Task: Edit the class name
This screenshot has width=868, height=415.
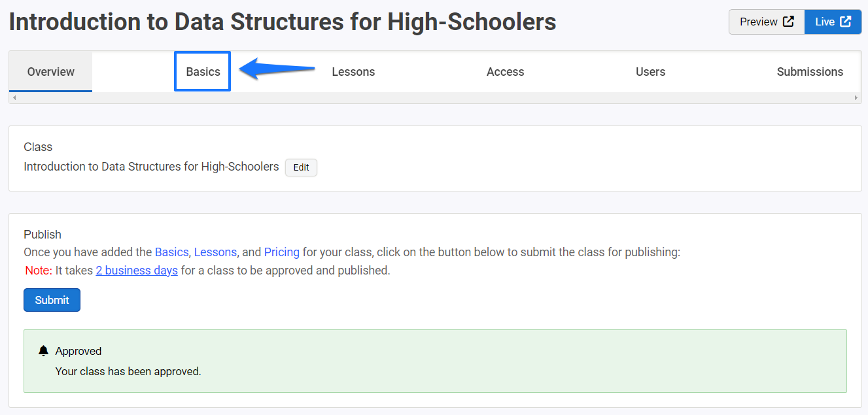Action: [x=301, y=167]
